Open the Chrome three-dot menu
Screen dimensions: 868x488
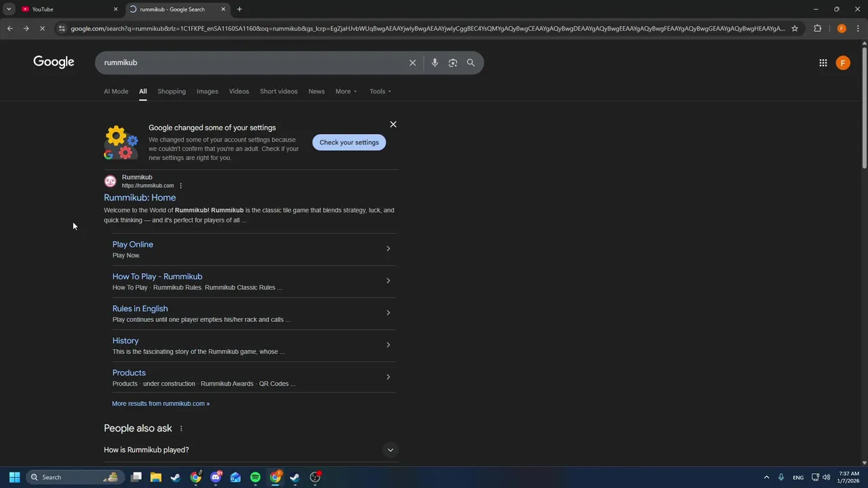coord(858,28)
